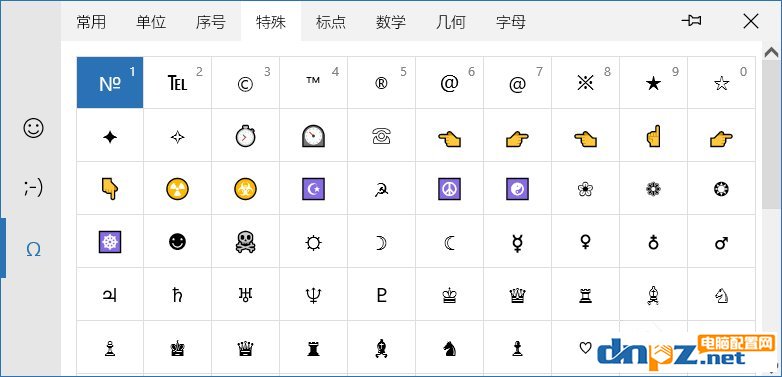Screen dimensions: 782x377
Task: Insert the skull and crossbones symbol
Action: pyautogui.click(x=245, y=242)
